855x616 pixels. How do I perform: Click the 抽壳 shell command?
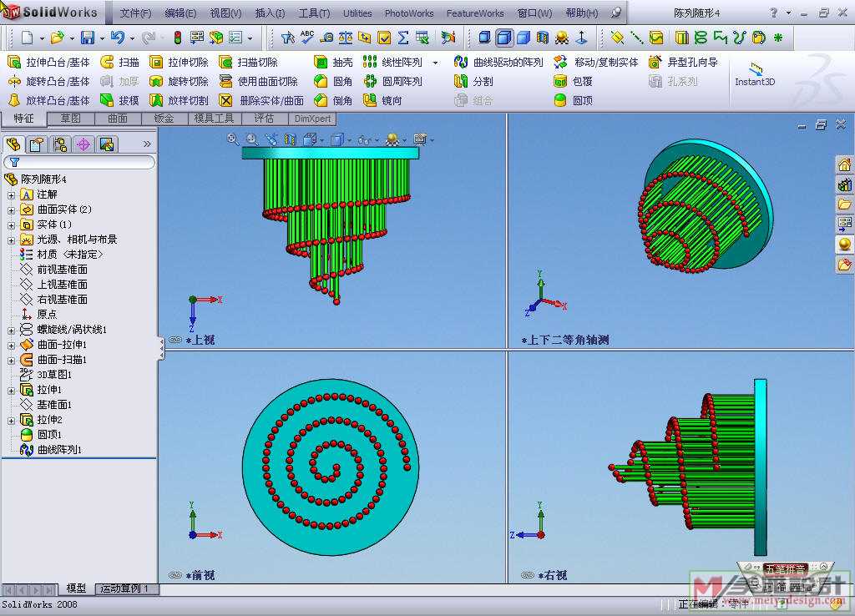333,62
